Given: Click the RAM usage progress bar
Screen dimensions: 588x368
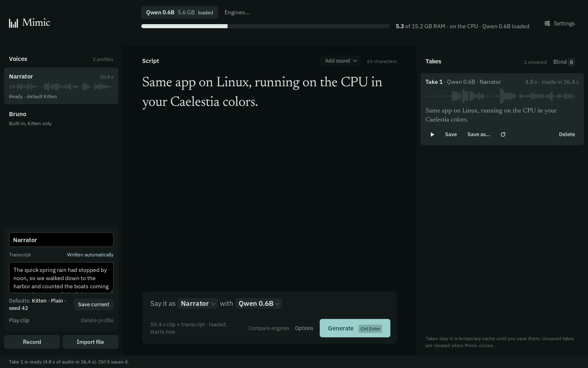Looking at the screenshot, I should (265, 26).
